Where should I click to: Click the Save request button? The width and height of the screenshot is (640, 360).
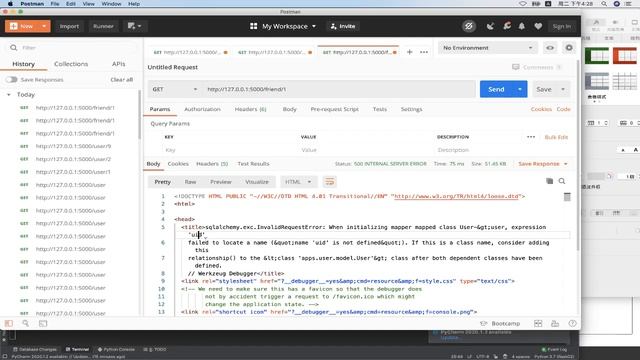click(x=544, y=89)
